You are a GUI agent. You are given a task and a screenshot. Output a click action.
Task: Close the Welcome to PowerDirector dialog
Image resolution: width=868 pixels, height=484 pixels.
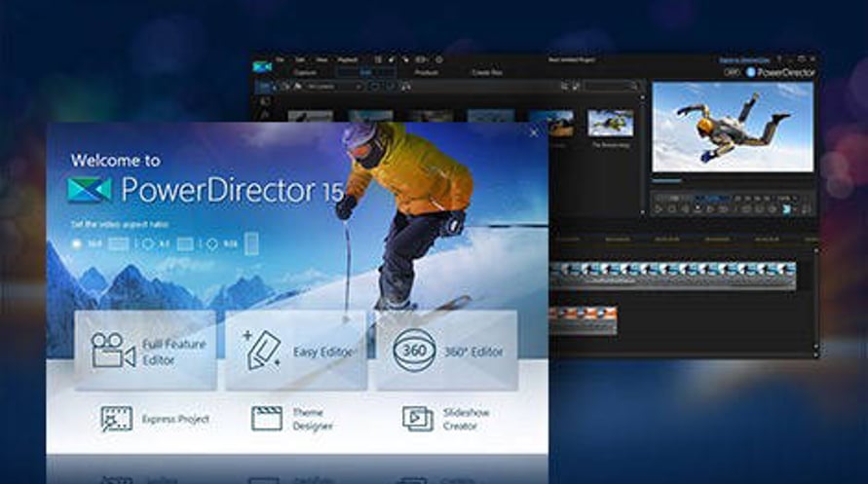pyautogui.click(x=534, y=132)
